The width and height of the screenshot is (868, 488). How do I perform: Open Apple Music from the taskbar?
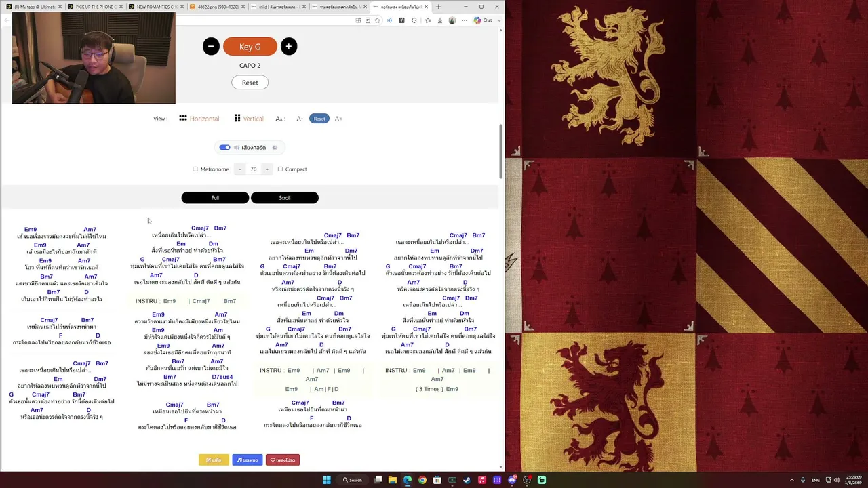tap(482, 480)
